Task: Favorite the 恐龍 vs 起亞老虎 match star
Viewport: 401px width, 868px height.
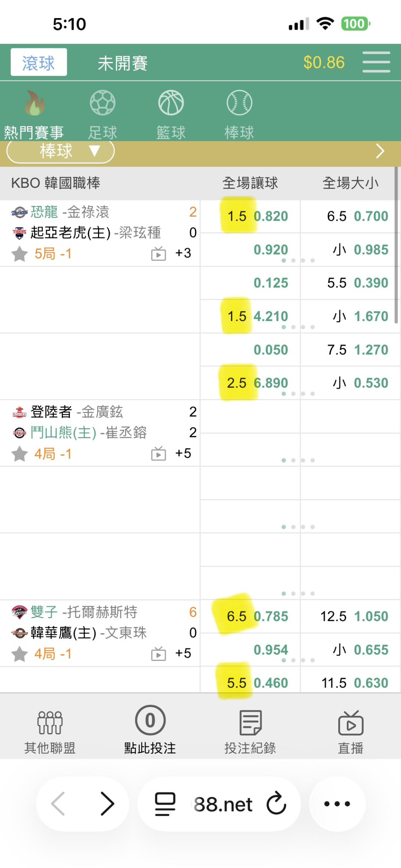Action: coord(19,254)
